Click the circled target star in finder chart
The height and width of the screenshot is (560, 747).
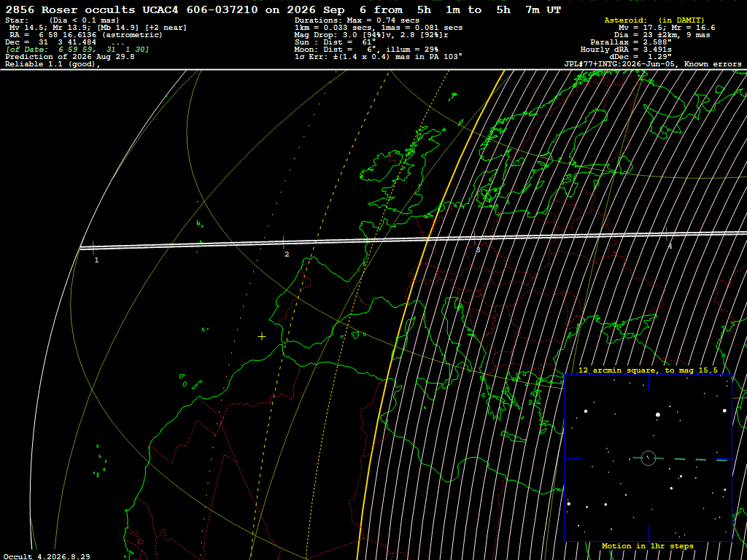649,458
